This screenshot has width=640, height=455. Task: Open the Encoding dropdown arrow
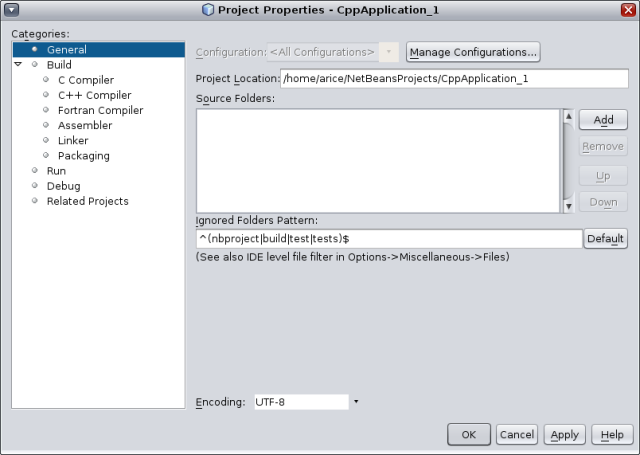coord(356,402)
